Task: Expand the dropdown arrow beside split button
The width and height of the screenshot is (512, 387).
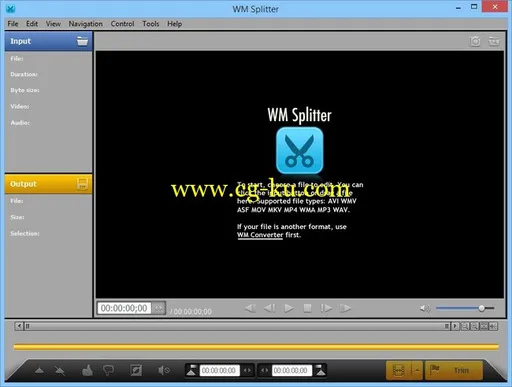Action: point(417,370)
